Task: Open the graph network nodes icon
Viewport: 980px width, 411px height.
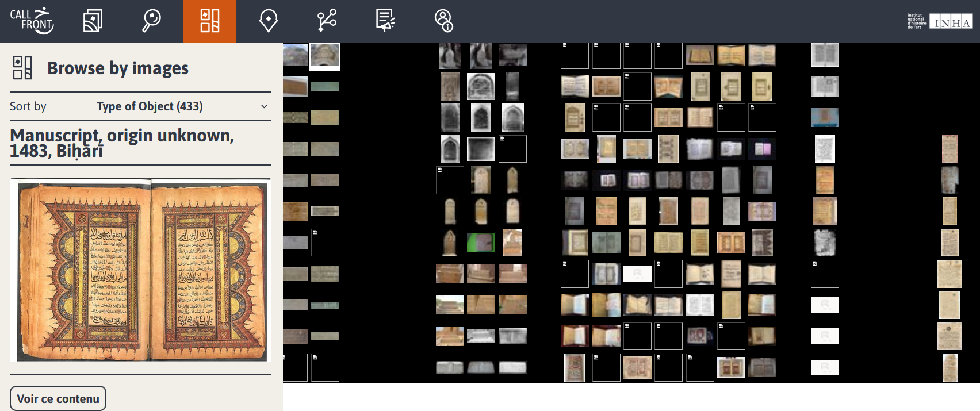Action: pyautogui.click(x=327, y=21)
